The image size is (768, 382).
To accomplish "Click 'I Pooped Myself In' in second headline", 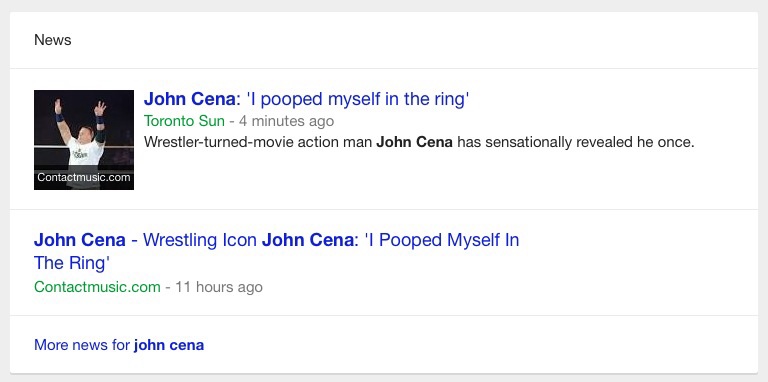I will coord(442,240).
